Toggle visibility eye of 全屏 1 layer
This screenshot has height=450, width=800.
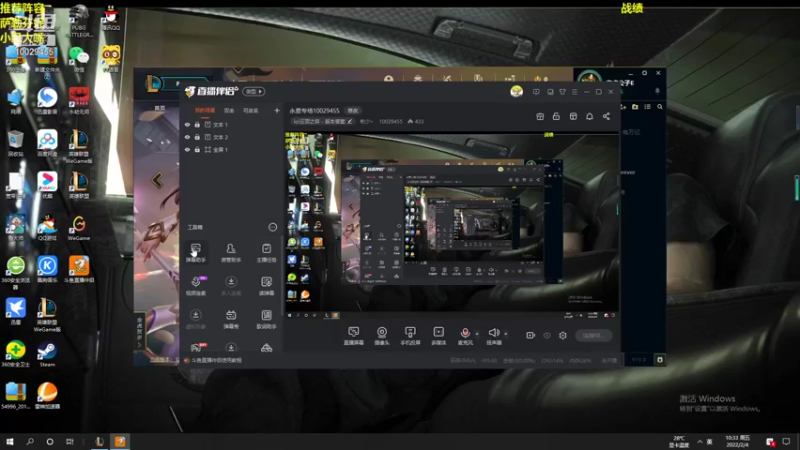pos(187,149)
